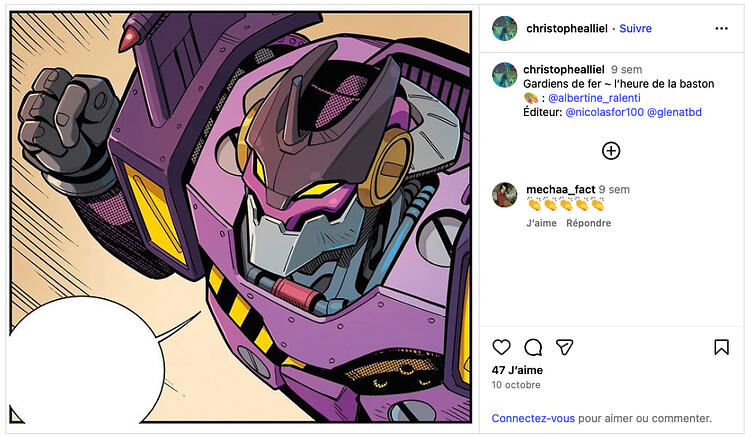Reply to mechaa_fact's comment via Répondre
750x437 pixels.
point(588,223)
